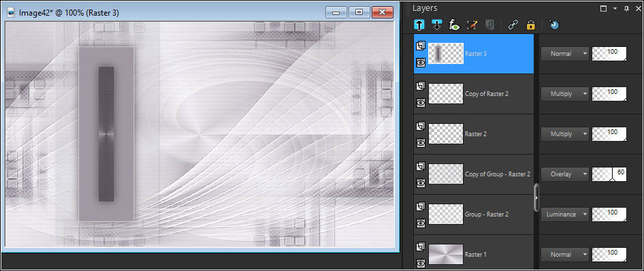
Task: Click the blue highlight-on-hover icon
Action: [554, 25]
